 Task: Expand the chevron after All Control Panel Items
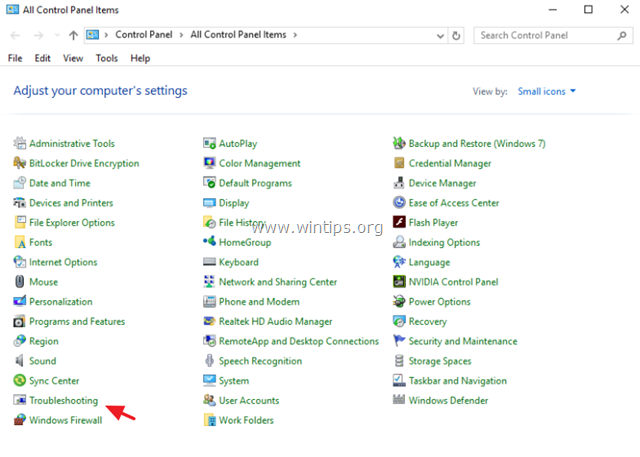coord(295,35)
